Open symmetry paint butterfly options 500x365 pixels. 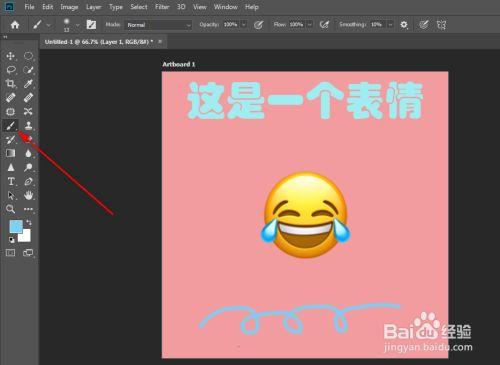(441, 25)
